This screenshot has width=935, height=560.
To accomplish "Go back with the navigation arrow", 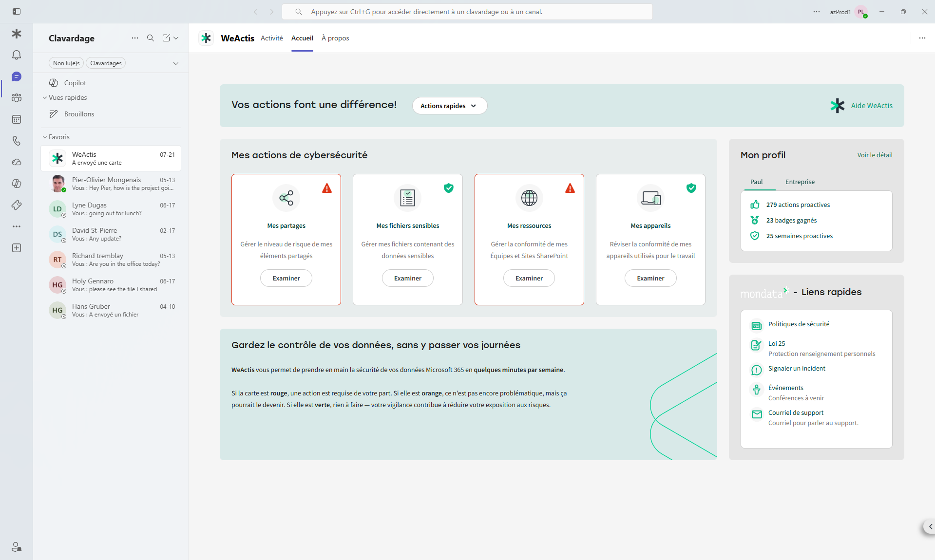I will coord(255,12).
